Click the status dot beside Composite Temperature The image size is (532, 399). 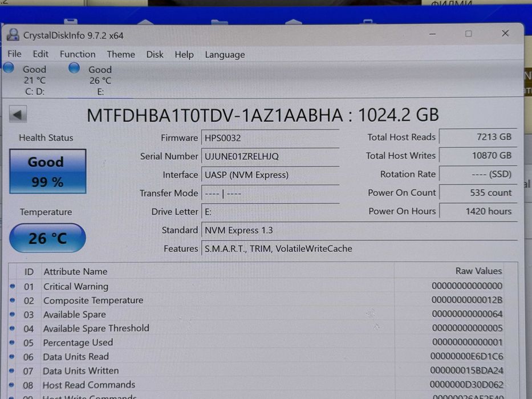pyautogui.click(x=13, y=300)
